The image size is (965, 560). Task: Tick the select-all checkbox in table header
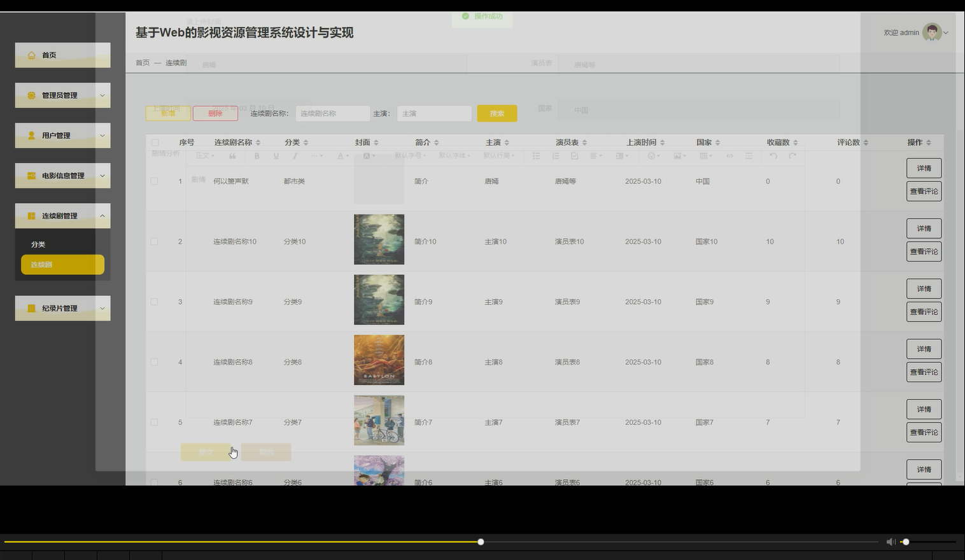click(x=155, y=143)
